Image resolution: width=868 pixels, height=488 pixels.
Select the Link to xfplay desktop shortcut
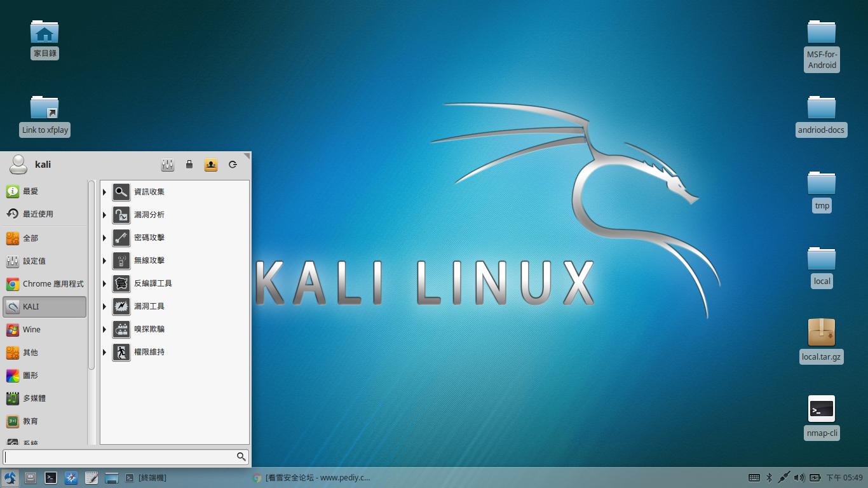pos(44,116)
